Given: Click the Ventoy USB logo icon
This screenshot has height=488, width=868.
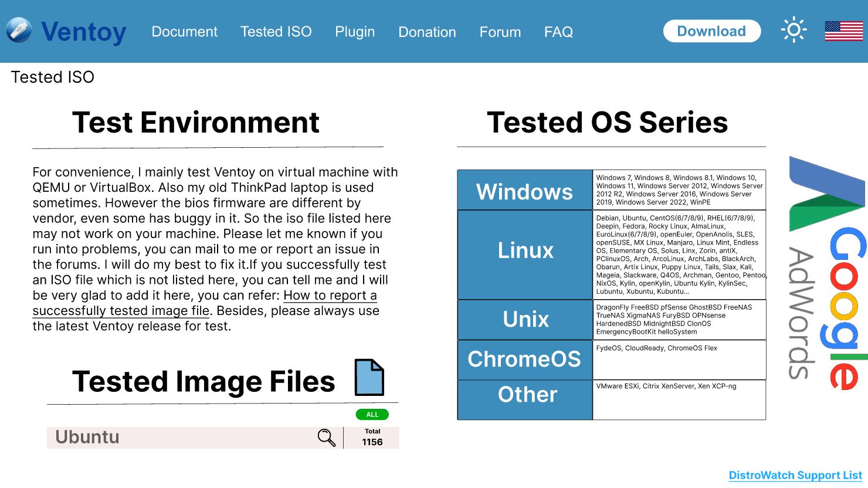Looking at the screenshot, I should (x=19, y=30).
